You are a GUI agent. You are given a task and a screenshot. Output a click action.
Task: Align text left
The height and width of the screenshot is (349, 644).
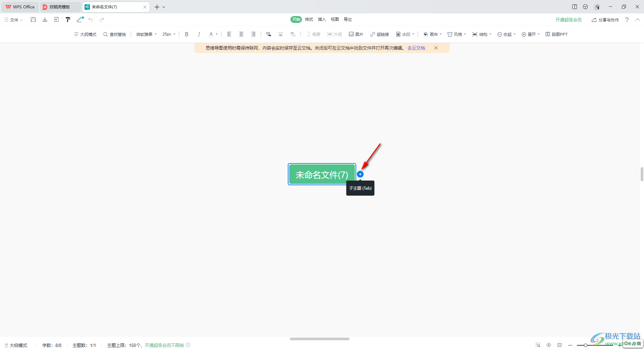pyautogui.click(x=229, y=34)
